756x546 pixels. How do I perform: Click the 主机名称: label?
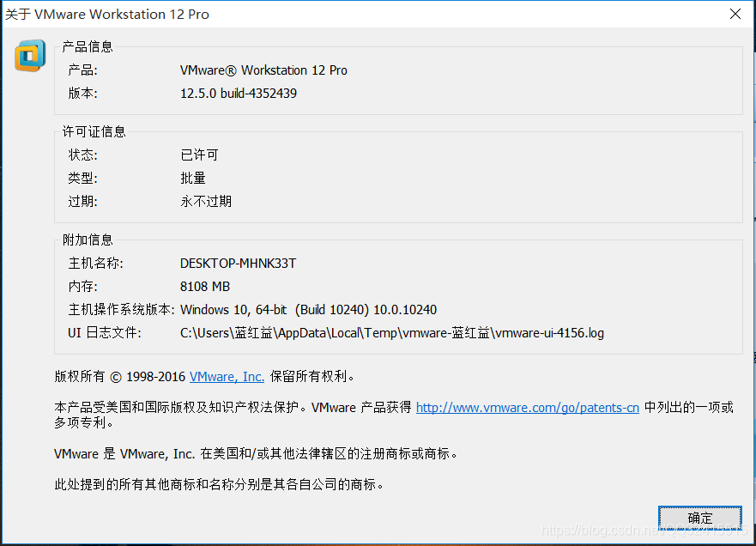95,264
